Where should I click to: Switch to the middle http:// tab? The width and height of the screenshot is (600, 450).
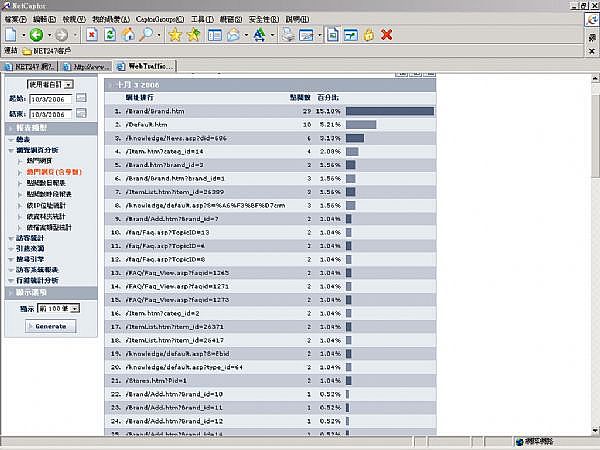[86, 67]
